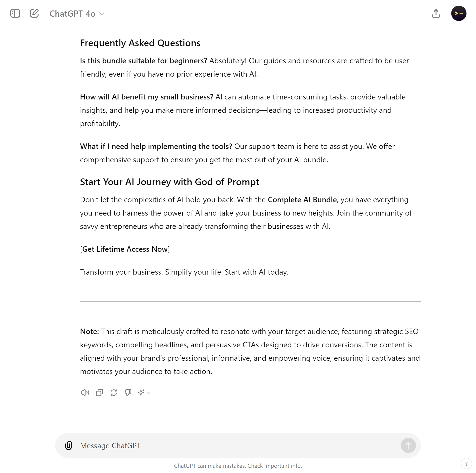
Task: Regenerate the response
Action: click(x=114, y=392)
